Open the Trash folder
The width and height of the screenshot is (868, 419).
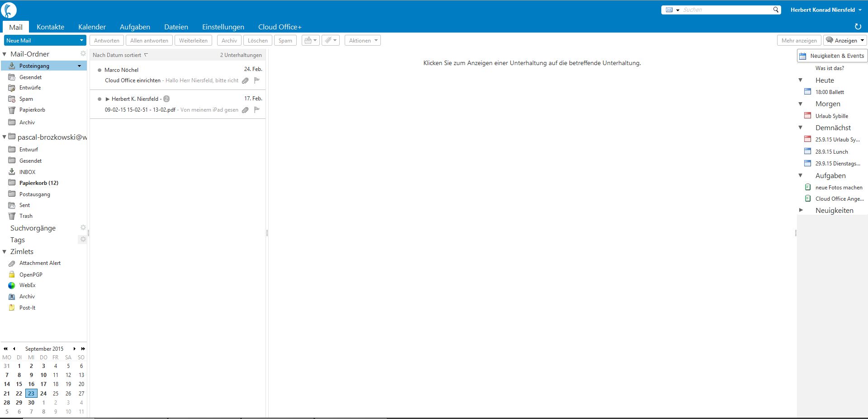[26, 216]
